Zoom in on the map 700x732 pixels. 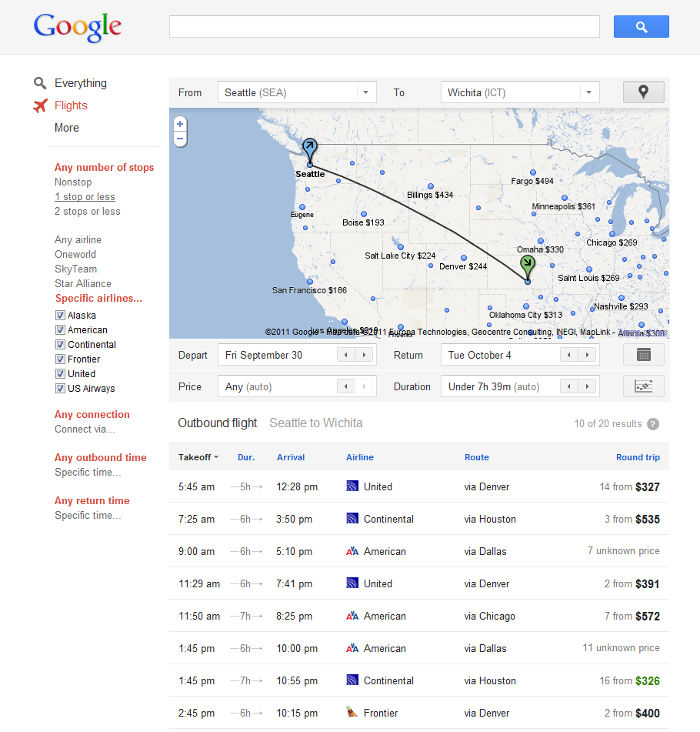coord(180,124)
